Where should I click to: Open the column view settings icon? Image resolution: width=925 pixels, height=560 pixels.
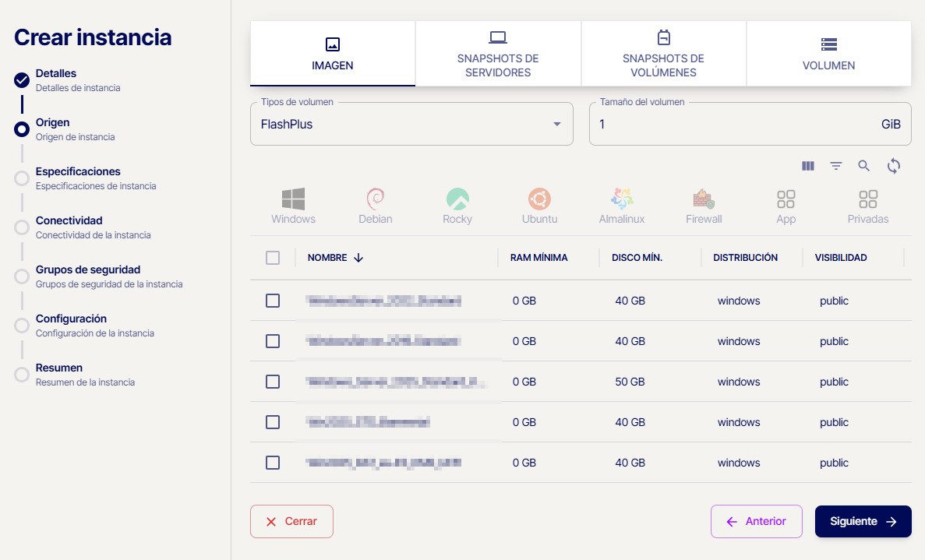click(x=808, y=166)
